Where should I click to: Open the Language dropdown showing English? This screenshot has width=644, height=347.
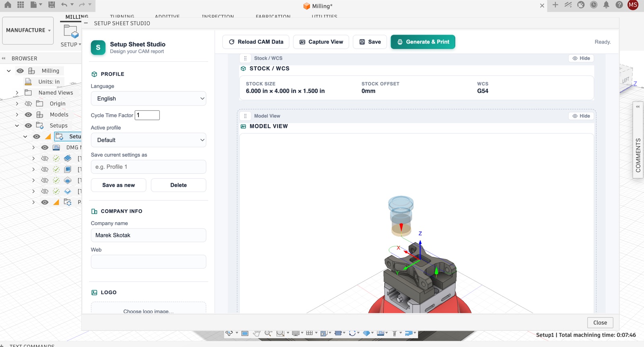149,99
